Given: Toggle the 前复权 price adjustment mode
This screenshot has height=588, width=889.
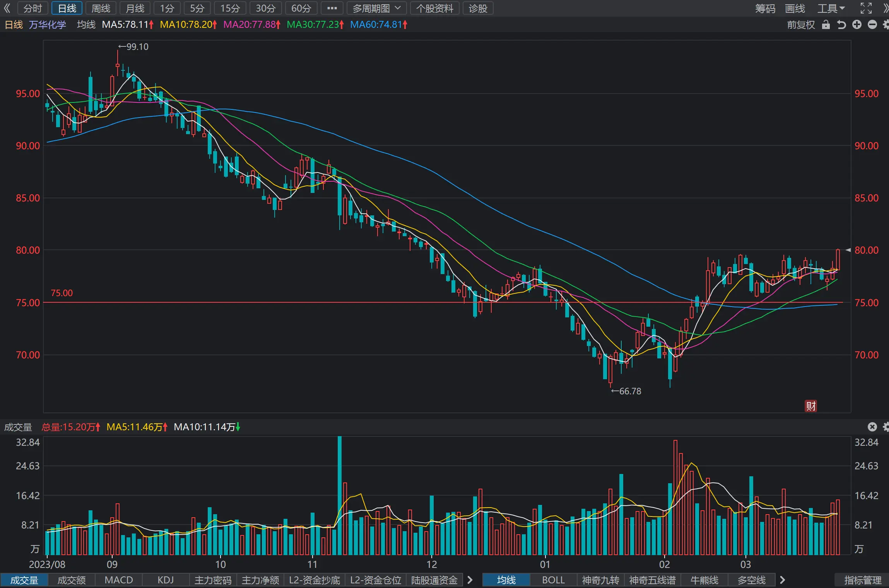Looking at the screenshot, I should [801, 25].
